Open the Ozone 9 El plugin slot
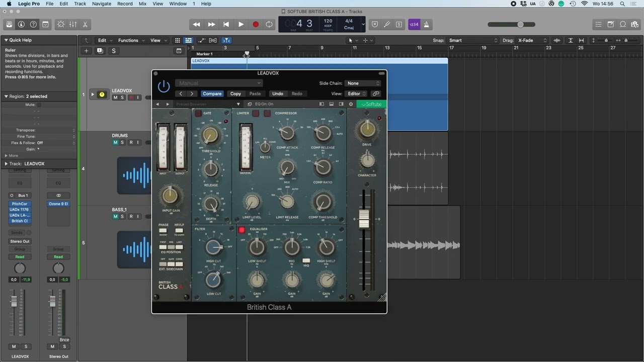 [x=58, y=204]
